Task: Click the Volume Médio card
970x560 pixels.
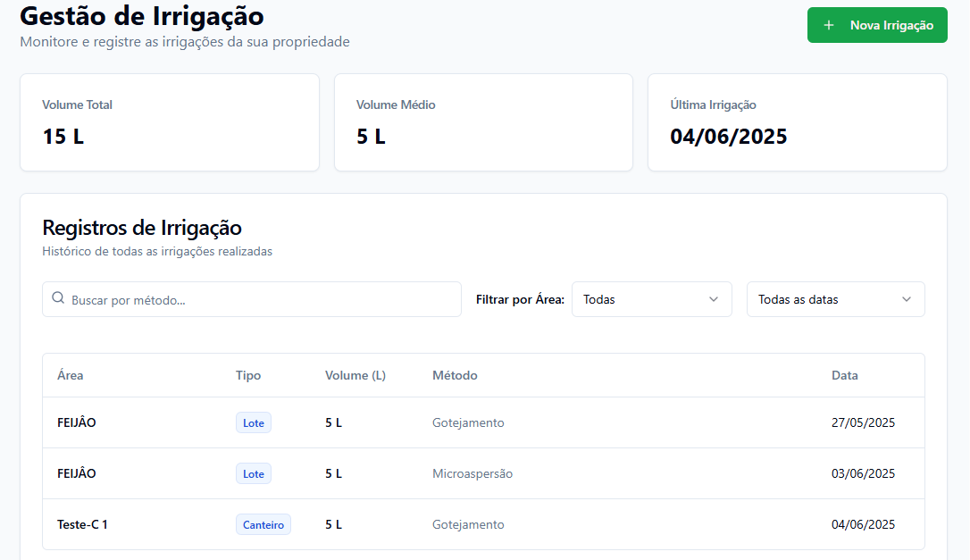Action: point(484,122)
